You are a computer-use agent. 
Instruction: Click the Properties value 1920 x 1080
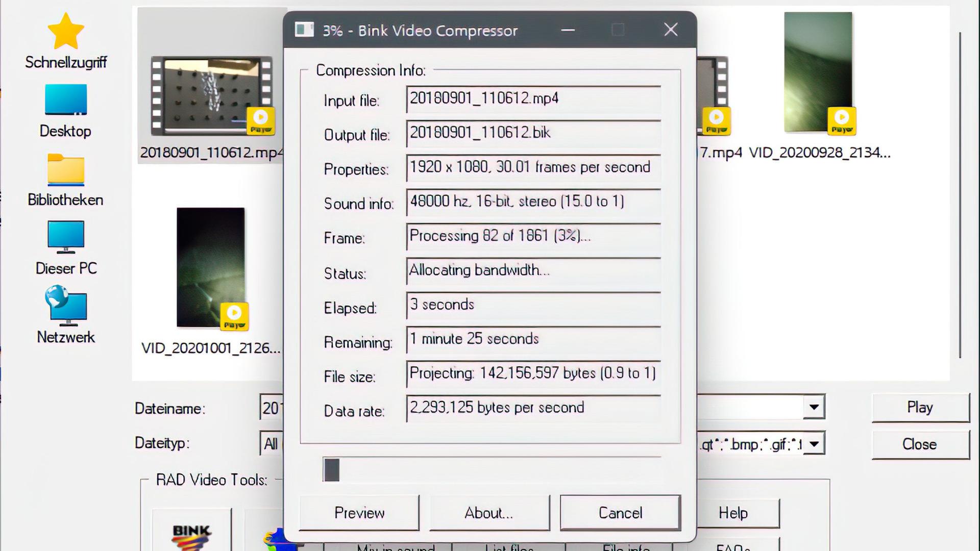pyautogui.click(x=533, y=168)
